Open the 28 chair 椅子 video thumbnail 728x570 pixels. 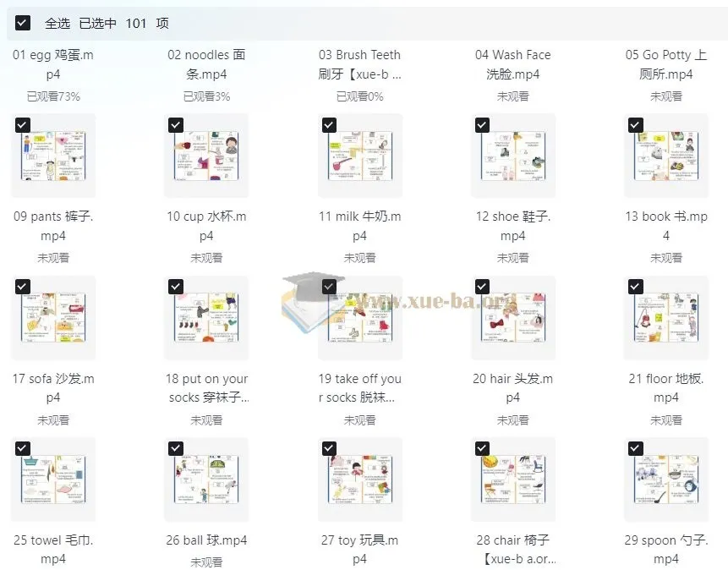(513, 480)
